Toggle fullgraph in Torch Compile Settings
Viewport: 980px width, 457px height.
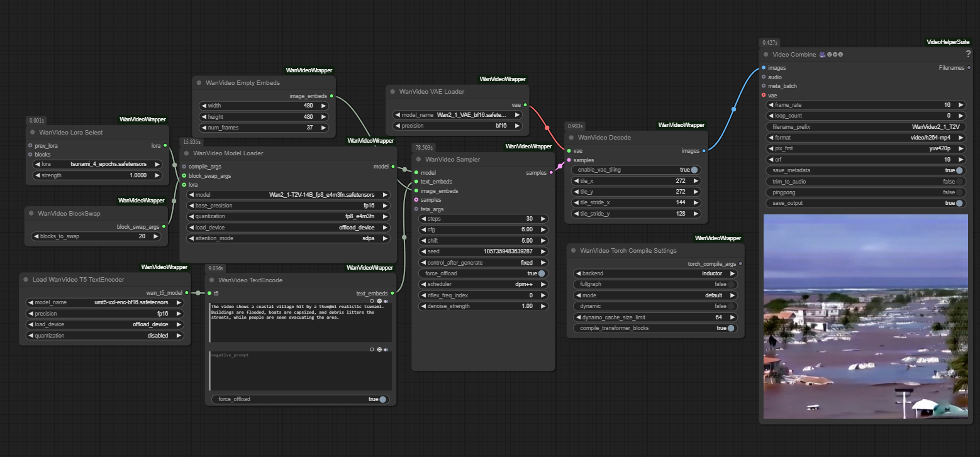point(730,284)
